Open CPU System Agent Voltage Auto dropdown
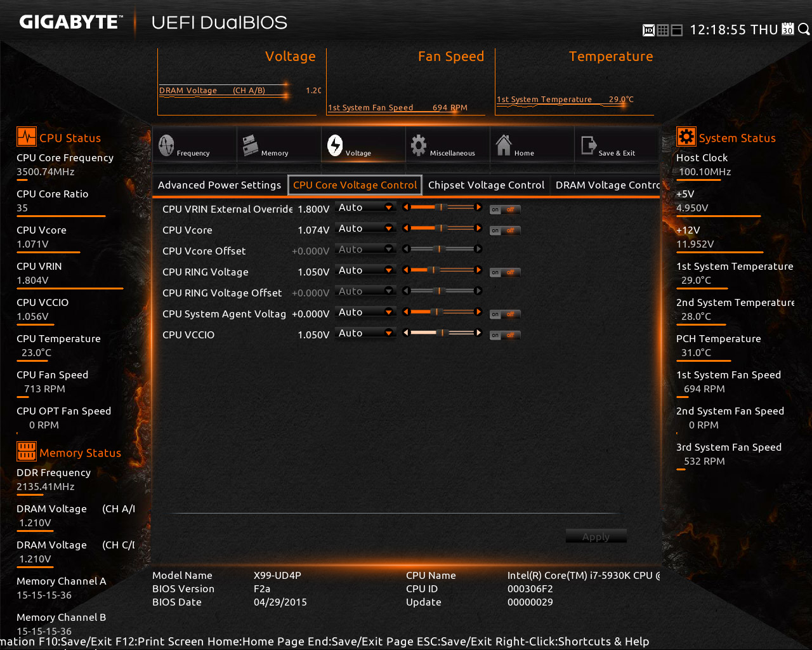 click(365, 312)
